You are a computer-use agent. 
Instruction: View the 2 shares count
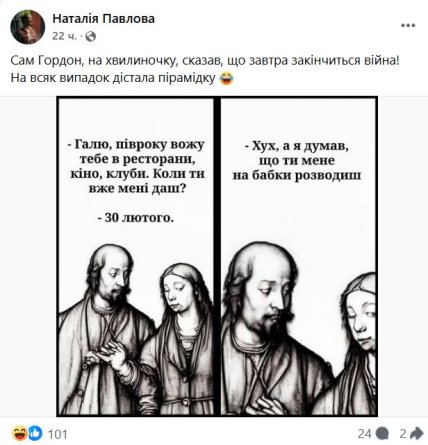click(x=403, y=434)
